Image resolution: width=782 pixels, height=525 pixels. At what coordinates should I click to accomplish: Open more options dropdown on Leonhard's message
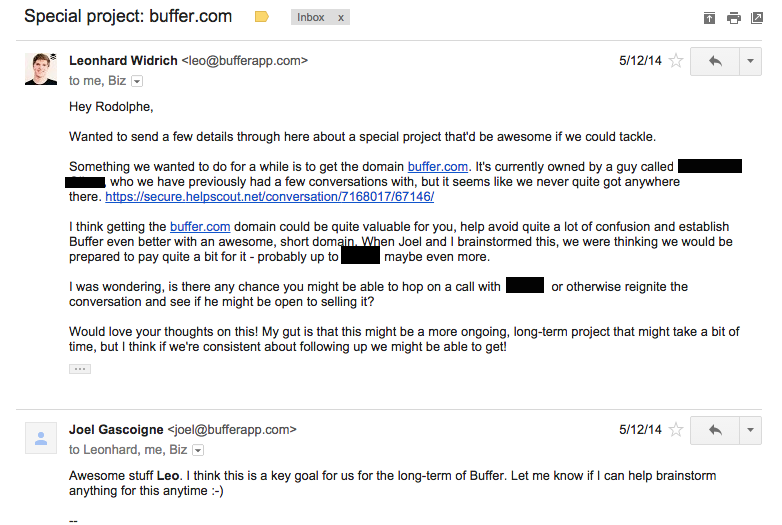click(x=750, y=61)
